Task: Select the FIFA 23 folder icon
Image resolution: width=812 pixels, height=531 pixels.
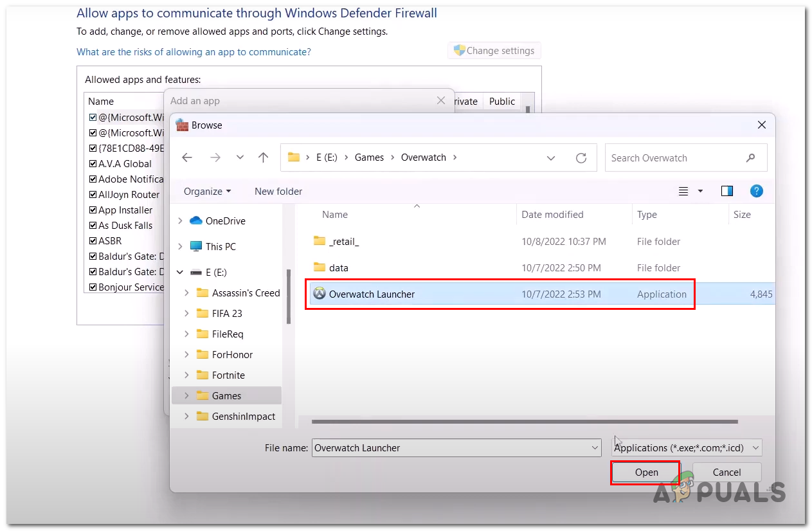Action: (x=203, y=313)
